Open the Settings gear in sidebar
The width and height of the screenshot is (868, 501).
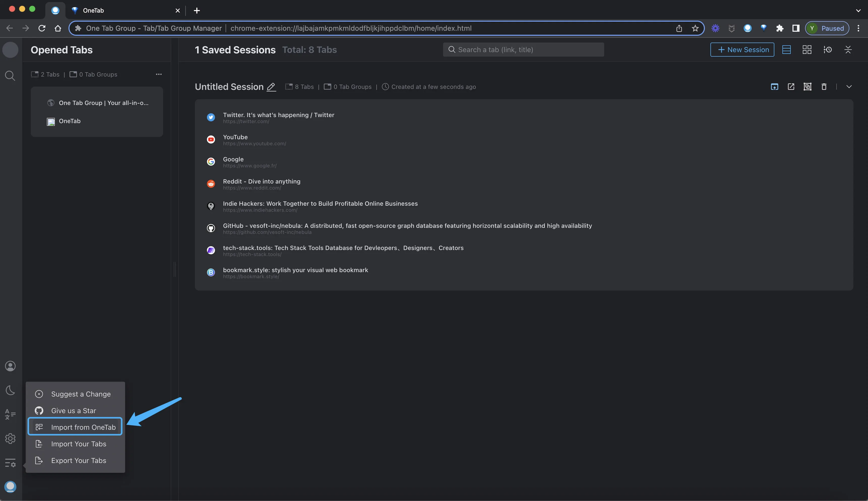tap(10, 438)
